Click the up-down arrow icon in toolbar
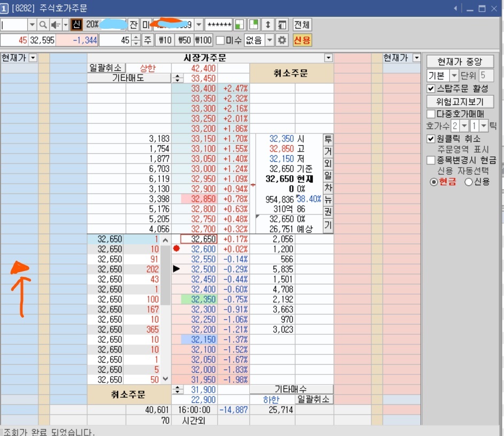The width and height of the screenshot is (504, 436). tap(268, 25)
